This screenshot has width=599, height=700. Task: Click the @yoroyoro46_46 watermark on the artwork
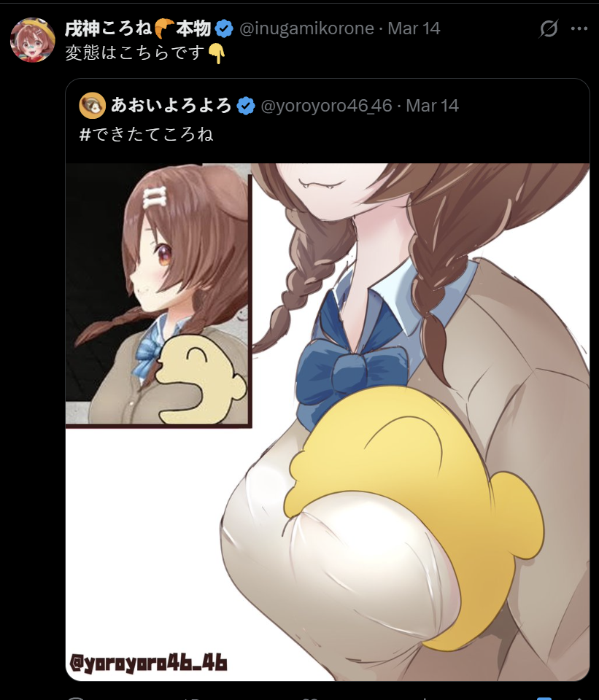point(148,664)
